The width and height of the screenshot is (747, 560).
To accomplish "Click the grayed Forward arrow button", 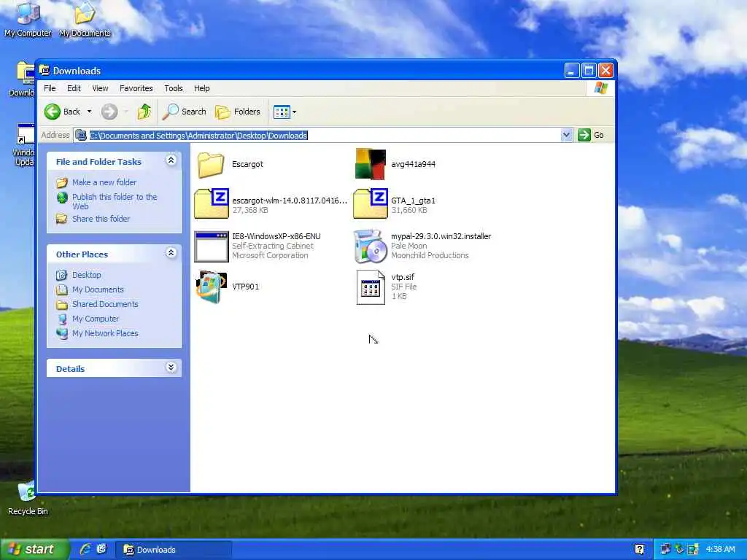I will click(x=109, y=112).
